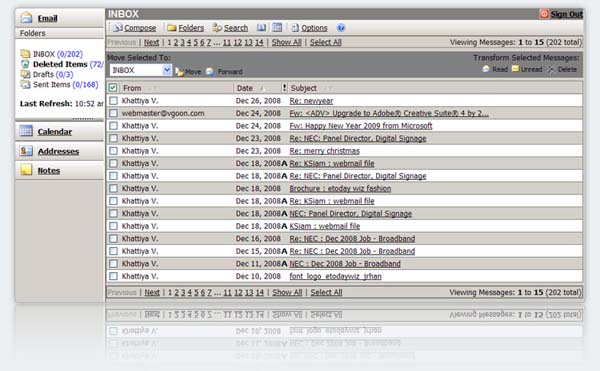Sort messages by Subject column header
Image resolution: width=600 pixels, height=371 pixels.
tap(303, 88)
